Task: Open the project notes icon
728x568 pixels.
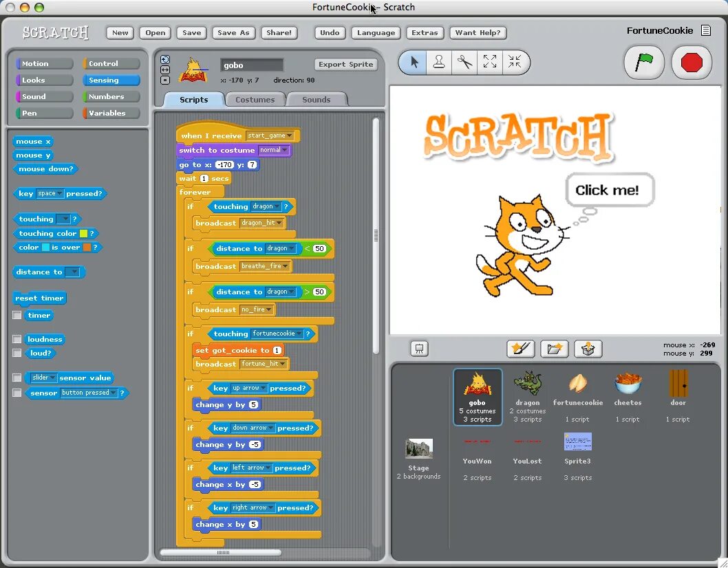Action: 706,31
